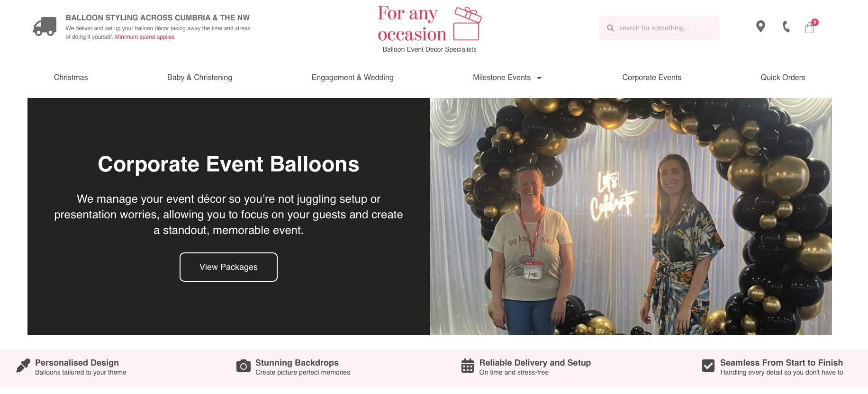868x394 pixels.
Task: Expand the Milestone Events dropdown arrow
Action: coord(539,78)
